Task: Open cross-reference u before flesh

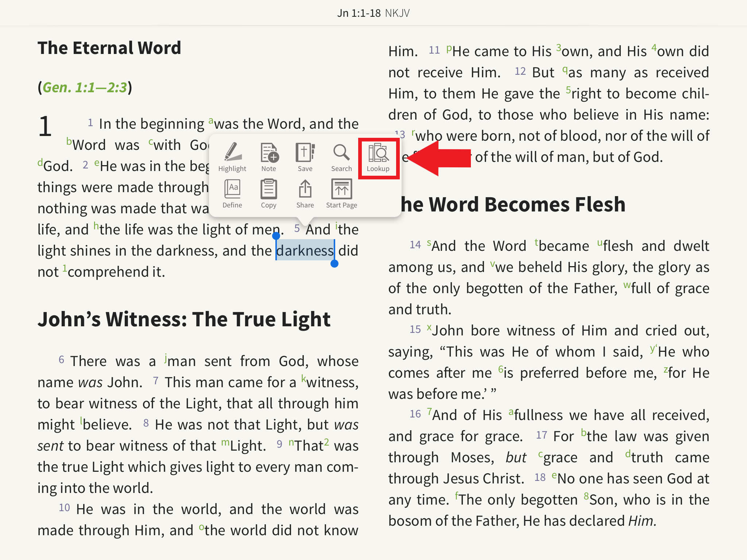Action: click(x=600, y=243)
